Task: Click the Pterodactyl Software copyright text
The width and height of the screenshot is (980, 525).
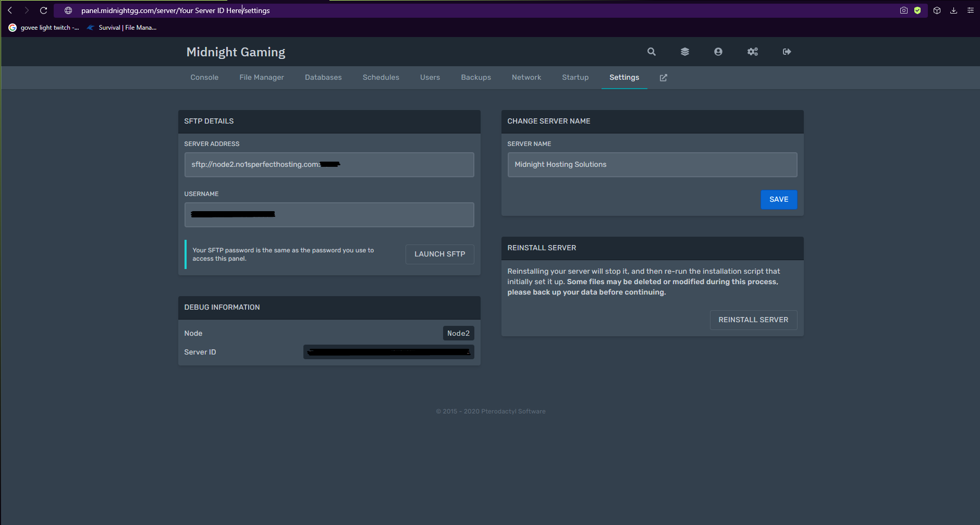Action: pyautogui.click(x=491, y=411)
